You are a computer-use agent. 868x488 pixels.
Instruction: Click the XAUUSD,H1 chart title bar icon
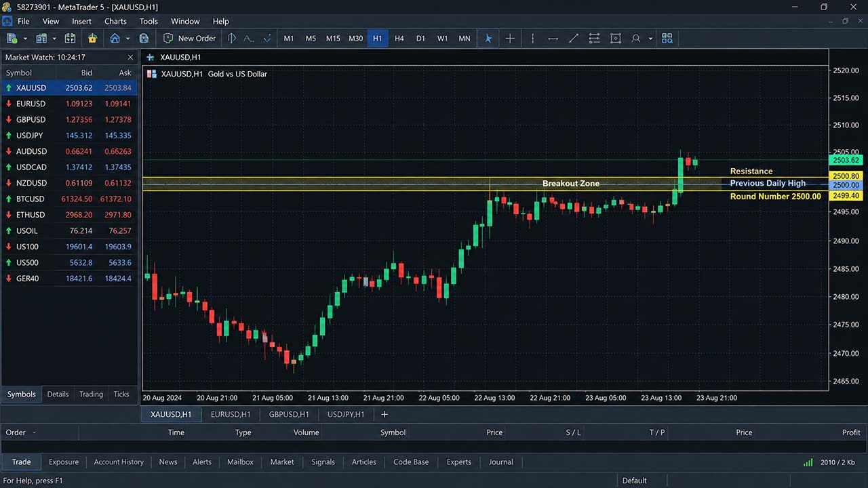[151, 58]
